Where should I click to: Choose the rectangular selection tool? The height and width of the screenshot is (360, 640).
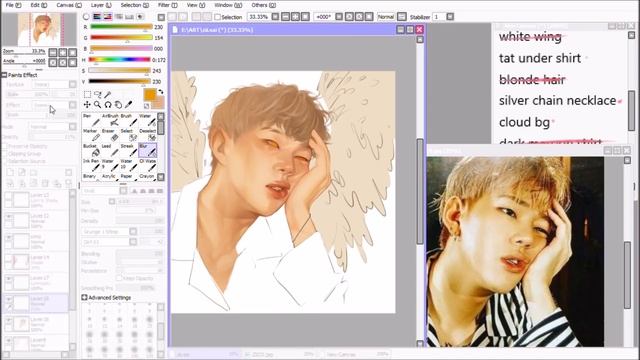click(87, 94)
